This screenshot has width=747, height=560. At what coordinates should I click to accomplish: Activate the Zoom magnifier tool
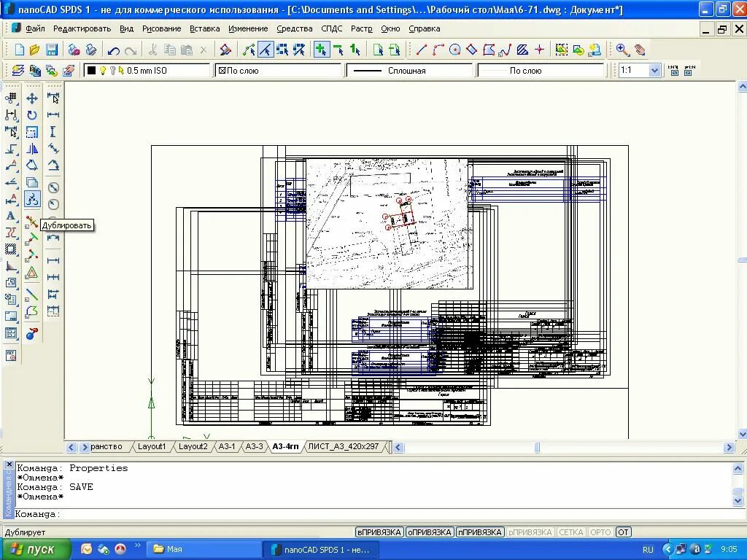[x=622, y=50]
